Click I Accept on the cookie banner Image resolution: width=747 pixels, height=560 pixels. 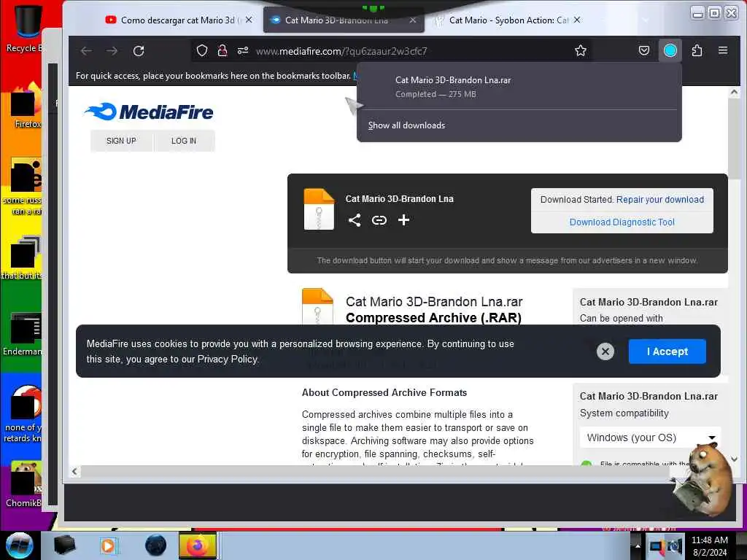coord(667,351)
